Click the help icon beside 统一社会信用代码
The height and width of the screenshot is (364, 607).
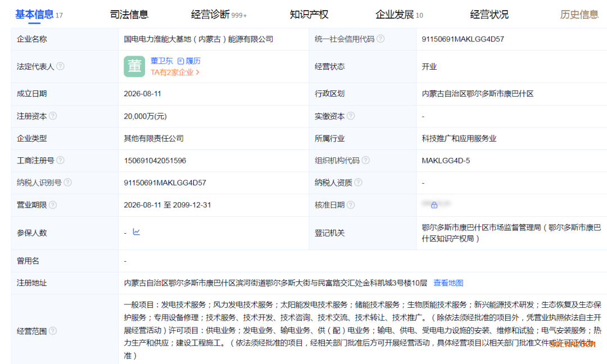pos(380,39)
